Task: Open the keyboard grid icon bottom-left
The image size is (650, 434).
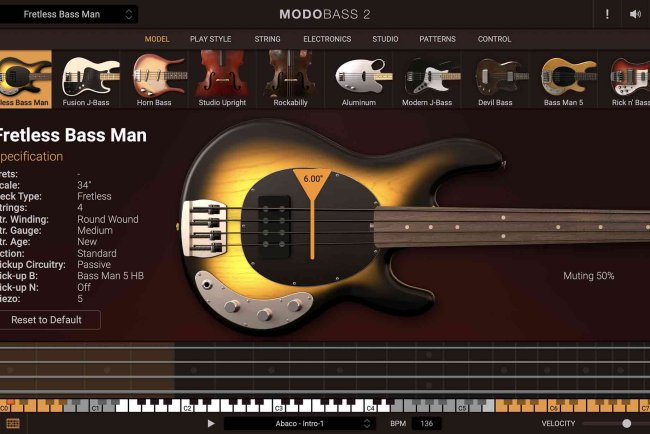Action: [x=12, y=423]
